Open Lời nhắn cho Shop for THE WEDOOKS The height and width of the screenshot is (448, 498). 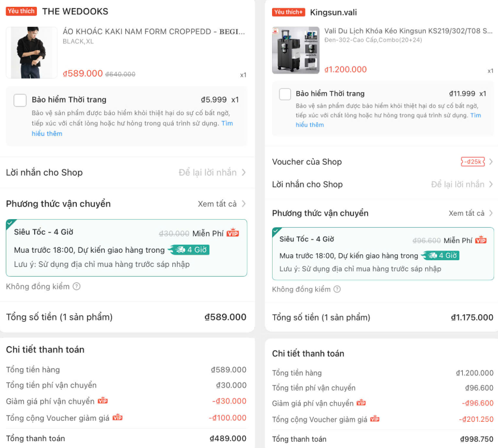tap(126, 172)
